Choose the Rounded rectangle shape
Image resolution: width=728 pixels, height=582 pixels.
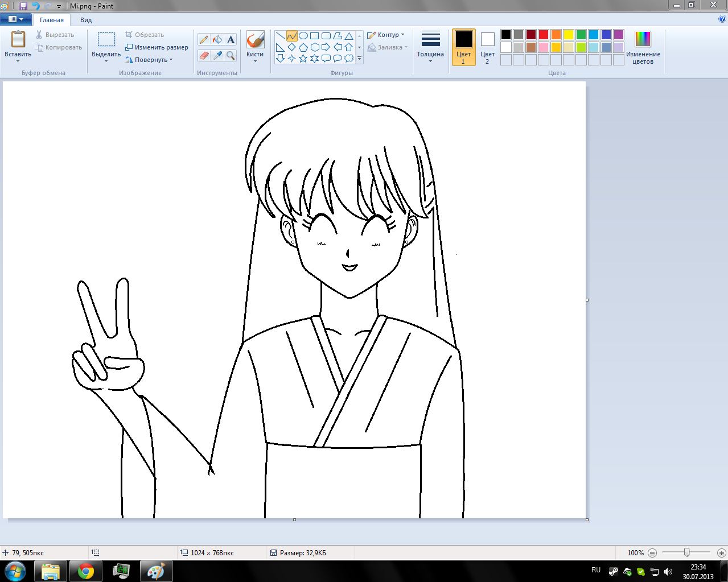[x=326, y=36]
